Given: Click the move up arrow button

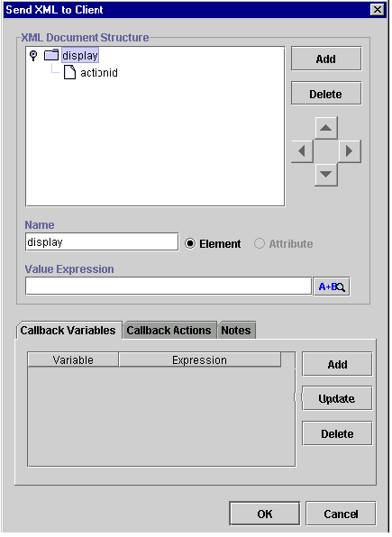Looking at the screenshot, I should (326, 128).
